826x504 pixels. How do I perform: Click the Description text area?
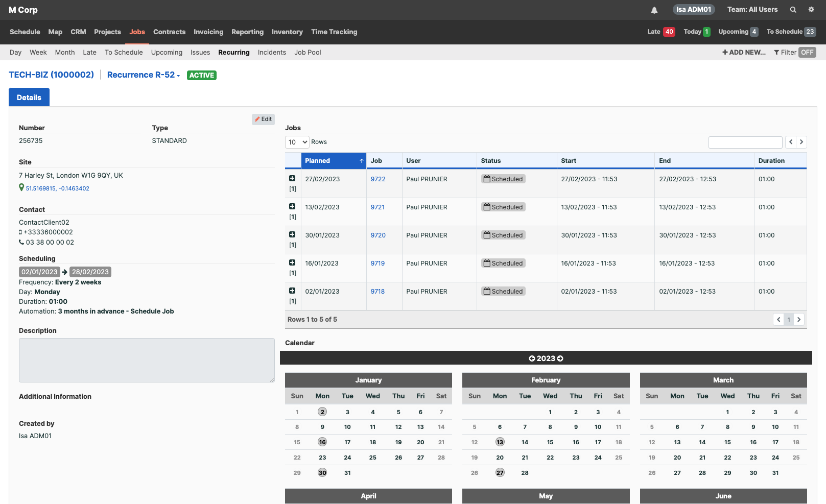147,360
